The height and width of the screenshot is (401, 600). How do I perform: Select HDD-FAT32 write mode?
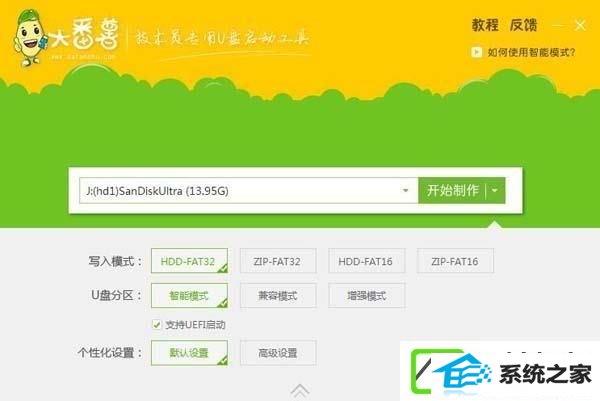coord(189,261)
